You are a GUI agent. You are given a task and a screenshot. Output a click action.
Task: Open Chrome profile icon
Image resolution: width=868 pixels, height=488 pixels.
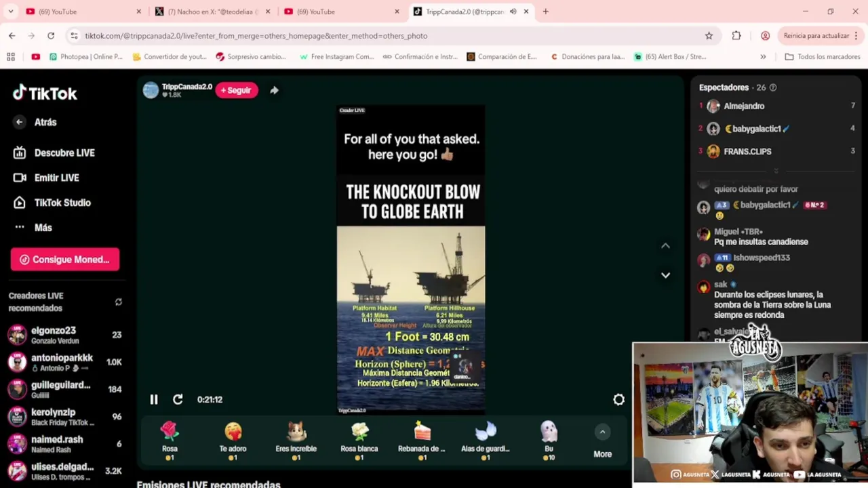click(x=765, y=35)
